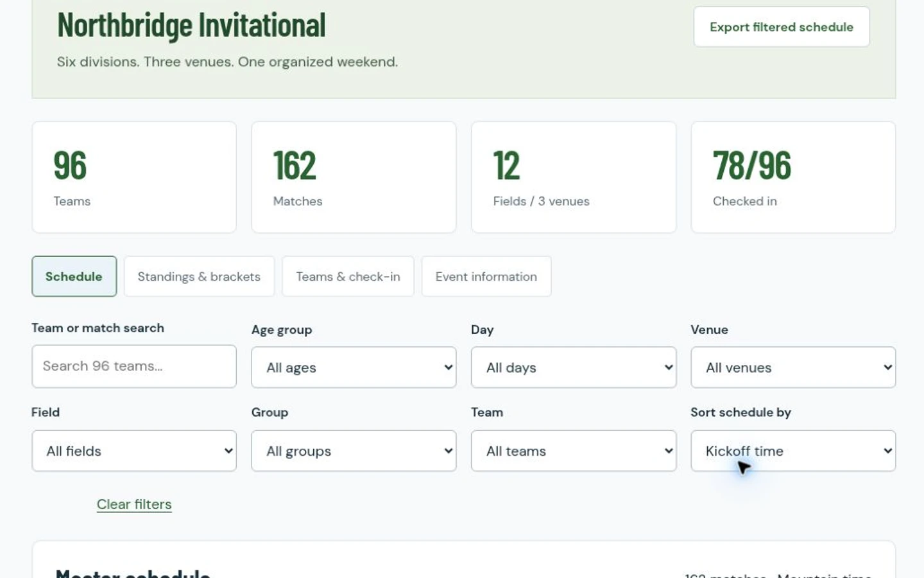Select the 12 Fields / 3 venues card
Image resolution: width=924 pixels, height=578 pixels.
click(574, 177)
